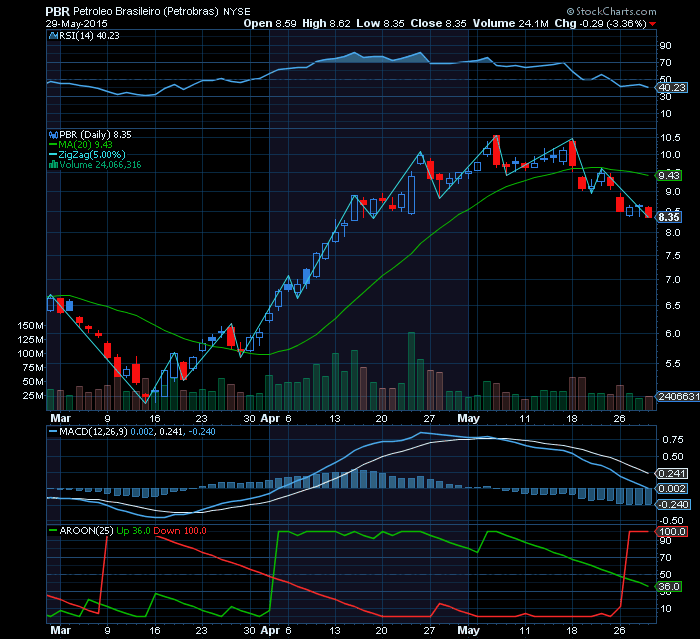Click the 10.5 price axis label
The width and height of the screenshot is (700, 639).
[x=670, y=138]
